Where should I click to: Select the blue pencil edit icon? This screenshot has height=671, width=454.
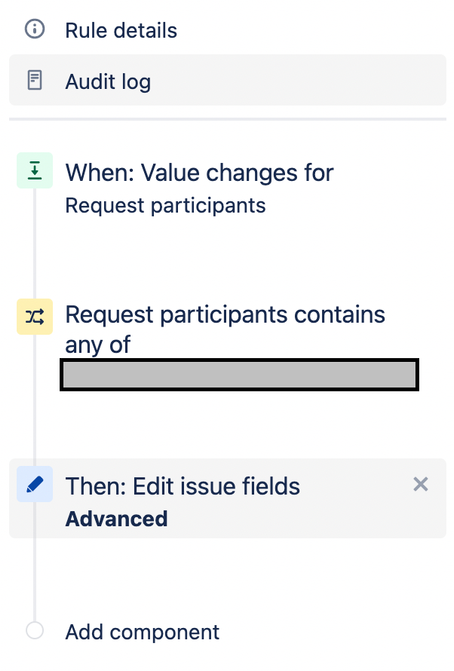[35, 484]
